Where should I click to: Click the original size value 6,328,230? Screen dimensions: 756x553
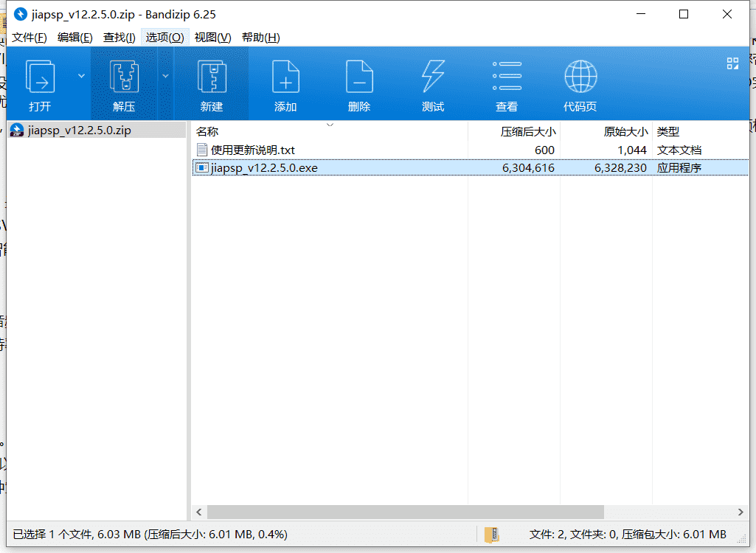[620, 168]
